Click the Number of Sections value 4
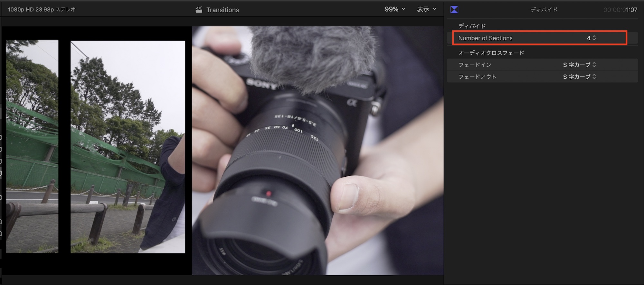The height and width of the screenshot is (285, 644). tap(589, 38)
